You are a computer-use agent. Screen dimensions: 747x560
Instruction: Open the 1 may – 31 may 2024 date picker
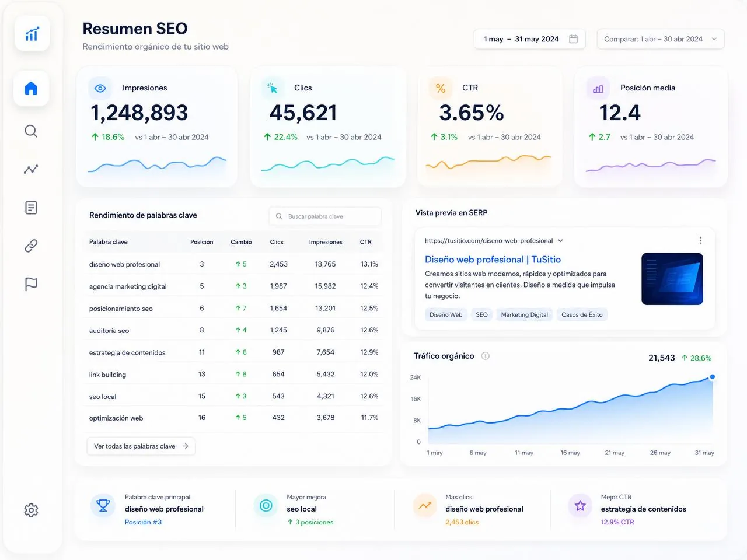529,39
